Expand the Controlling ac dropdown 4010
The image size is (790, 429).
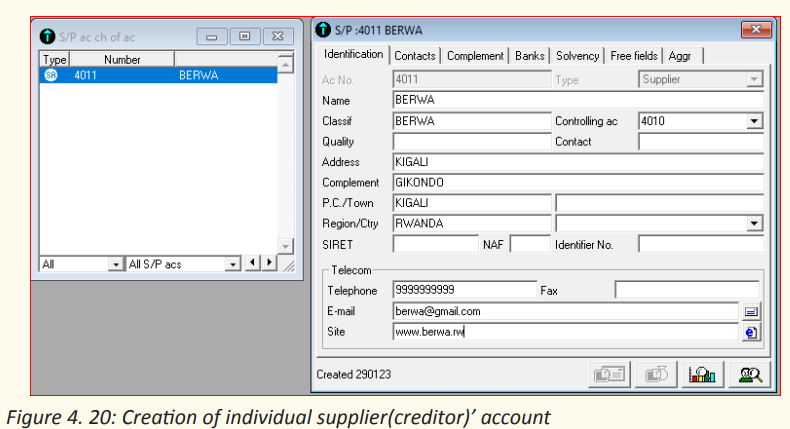(754, 121)
